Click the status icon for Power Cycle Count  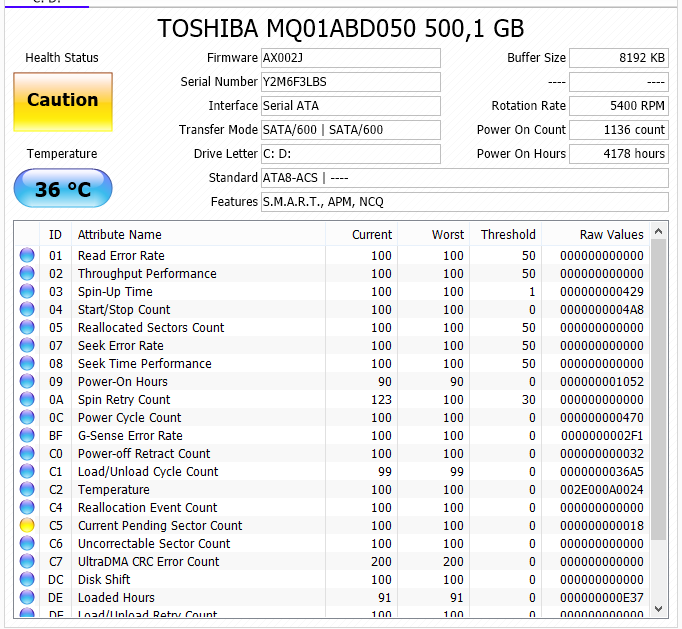click(x=27, y=418)
